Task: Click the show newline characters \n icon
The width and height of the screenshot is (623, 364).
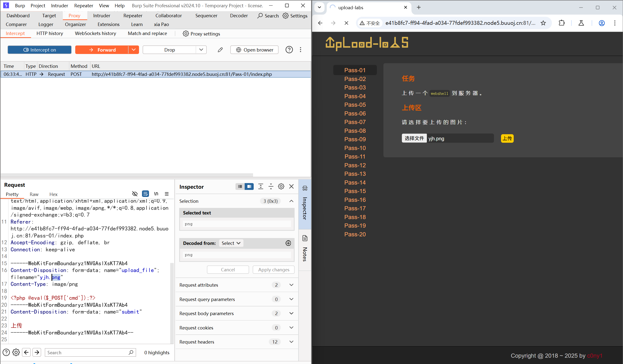Action: [156, 194]
